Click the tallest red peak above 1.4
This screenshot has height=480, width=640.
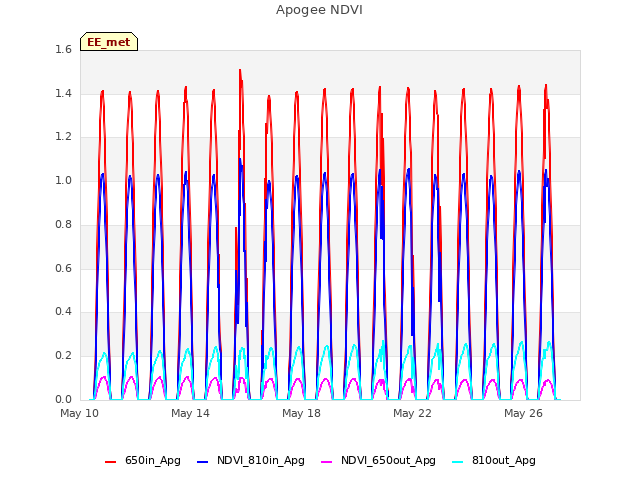pos(240,71)
